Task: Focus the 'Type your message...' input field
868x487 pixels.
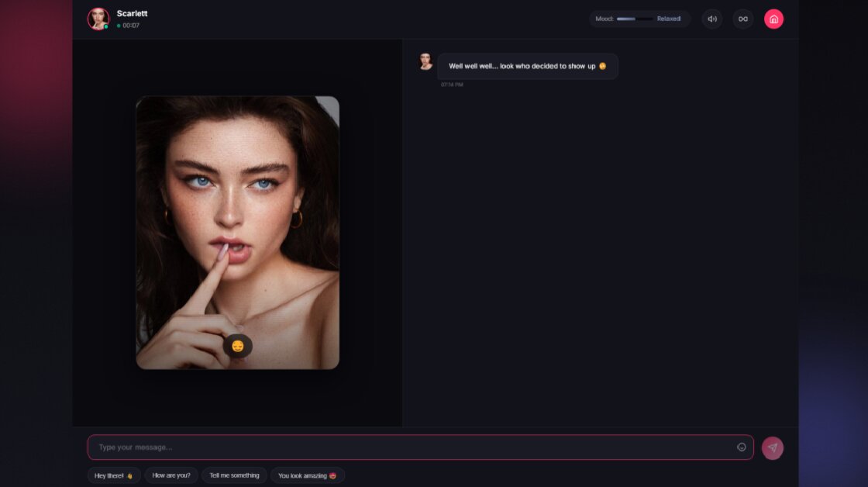Action: point(411,447)
